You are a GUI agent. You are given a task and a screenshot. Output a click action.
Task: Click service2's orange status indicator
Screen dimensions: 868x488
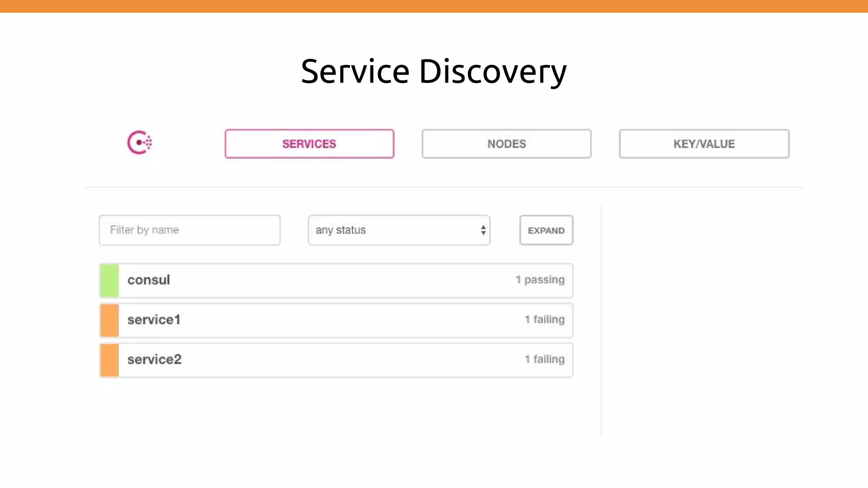click(109, 360)
